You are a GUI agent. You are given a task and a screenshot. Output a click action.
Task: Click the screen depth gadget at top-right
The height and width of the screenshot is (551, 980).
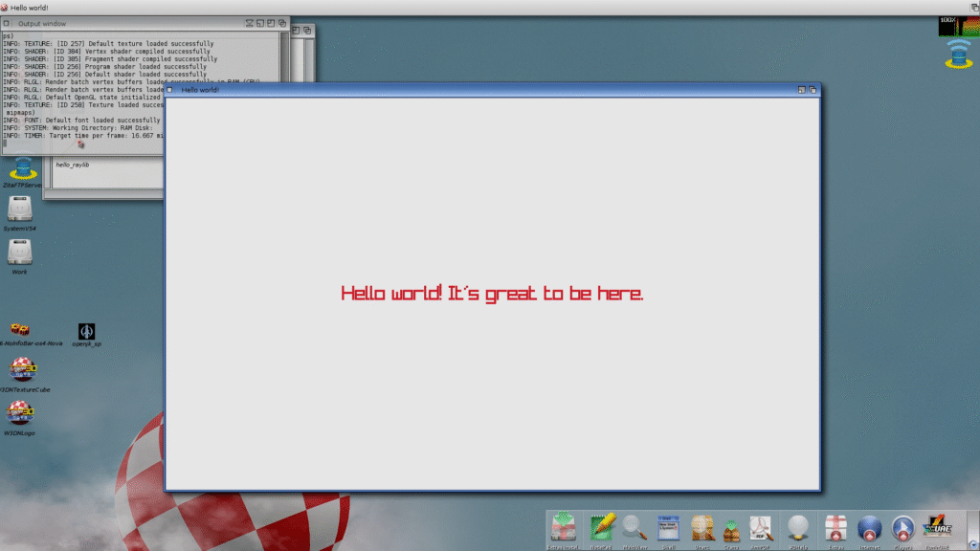974,8
